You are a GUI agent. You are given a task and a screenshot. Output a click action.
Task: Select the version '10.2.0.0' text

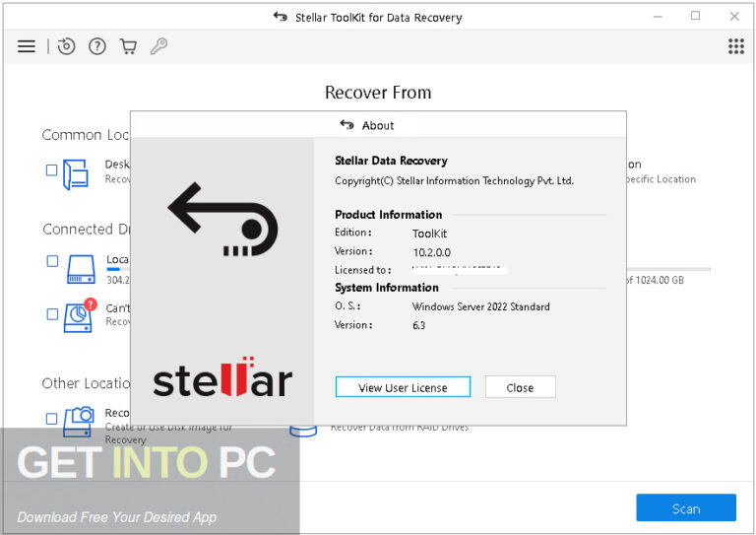(x=432, y=252)
